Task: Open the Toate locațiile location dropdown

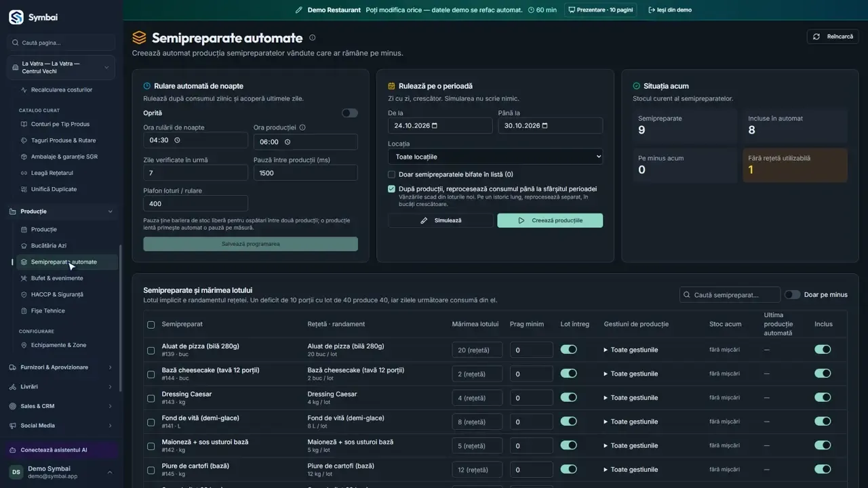Action: (x=495, y=157)
